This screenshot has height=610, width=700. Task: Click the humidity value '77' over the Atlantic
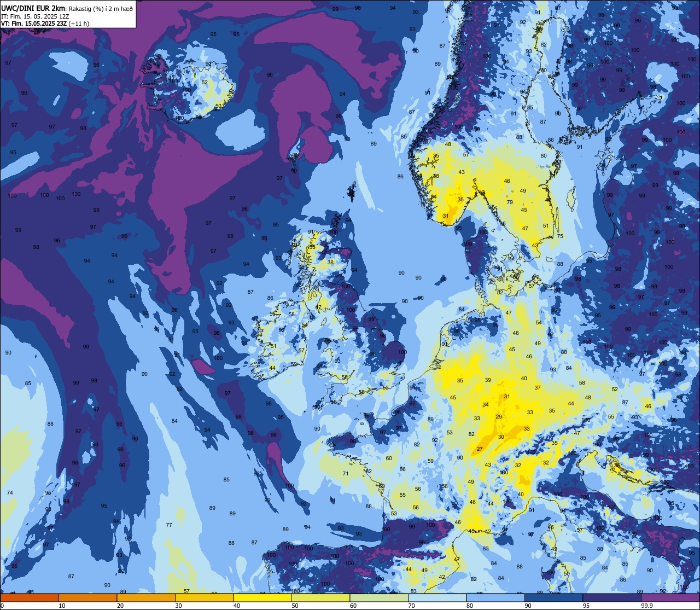169,525
